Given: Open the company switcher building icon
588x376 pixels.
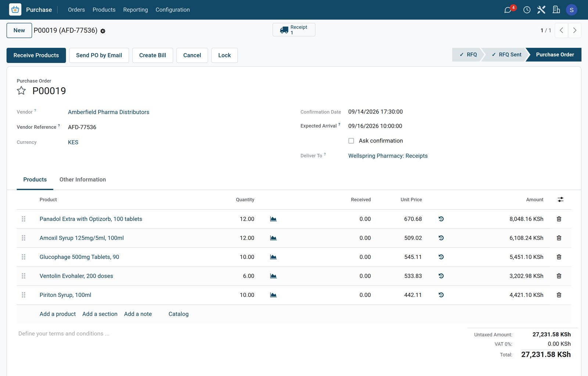Looking at the screenshot, I should pos(556,10).
